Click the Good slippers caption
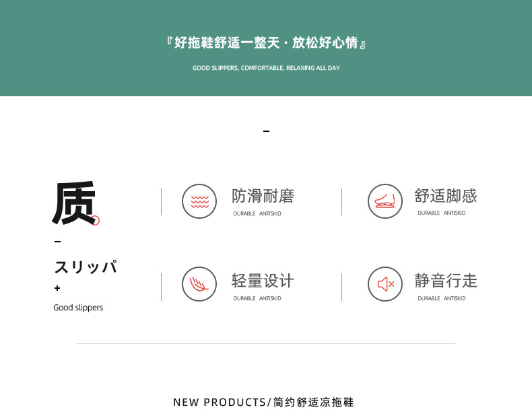The image size is (532, 416). point(78,308)
